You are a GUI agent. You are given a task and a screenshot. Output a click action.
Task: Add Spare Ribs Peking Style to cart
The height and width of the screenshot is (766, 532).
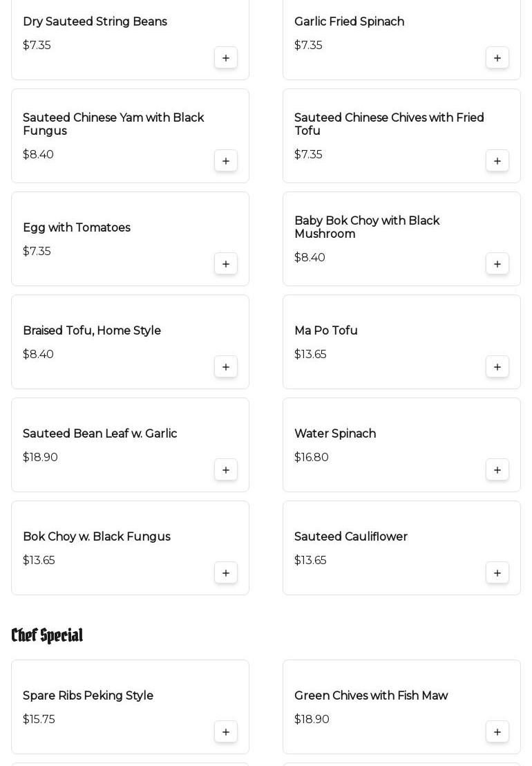pos(226,732)
